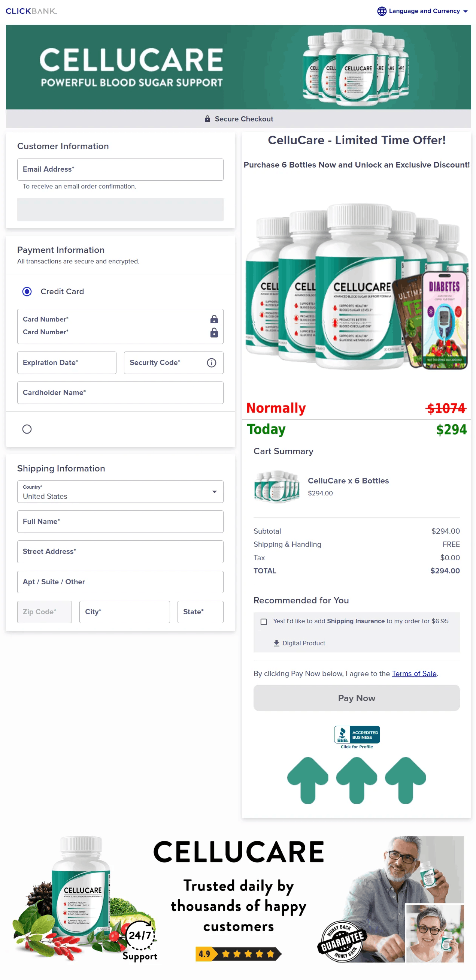
Task: Open the Terms of Sale link
Action: click(x=414, y=673)
